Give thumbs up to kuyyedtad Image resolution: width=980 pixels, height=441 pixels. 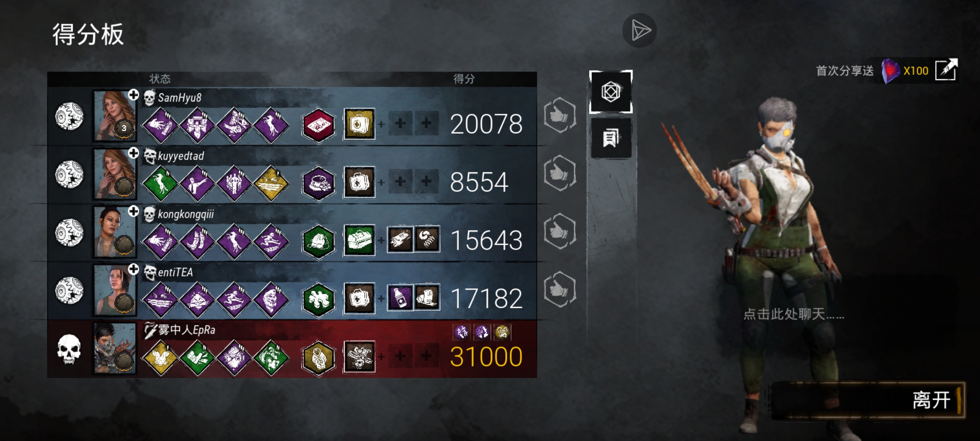(x=560, y=173)
